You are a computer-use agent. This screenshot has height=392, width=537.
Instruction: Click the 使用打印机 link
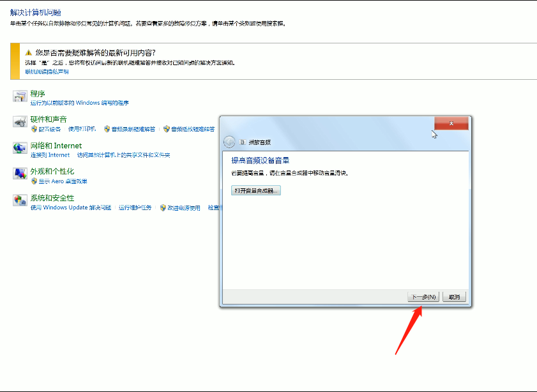tap(82, 129)
